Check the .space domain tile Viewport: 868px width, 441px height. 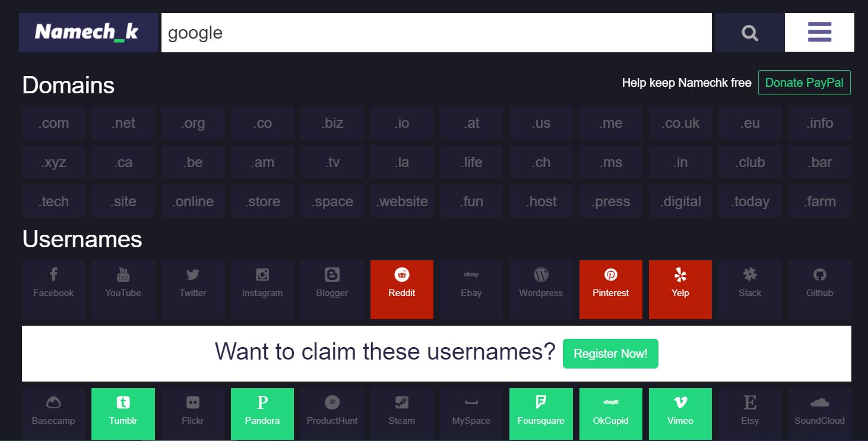(x=332, y=201)
